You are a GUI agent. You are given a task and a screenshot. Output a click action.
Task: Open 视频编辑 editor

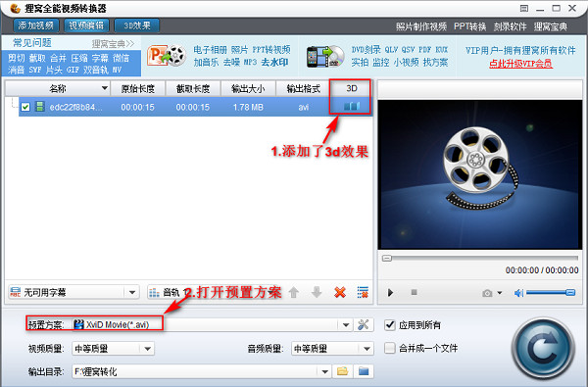point(86,25)
